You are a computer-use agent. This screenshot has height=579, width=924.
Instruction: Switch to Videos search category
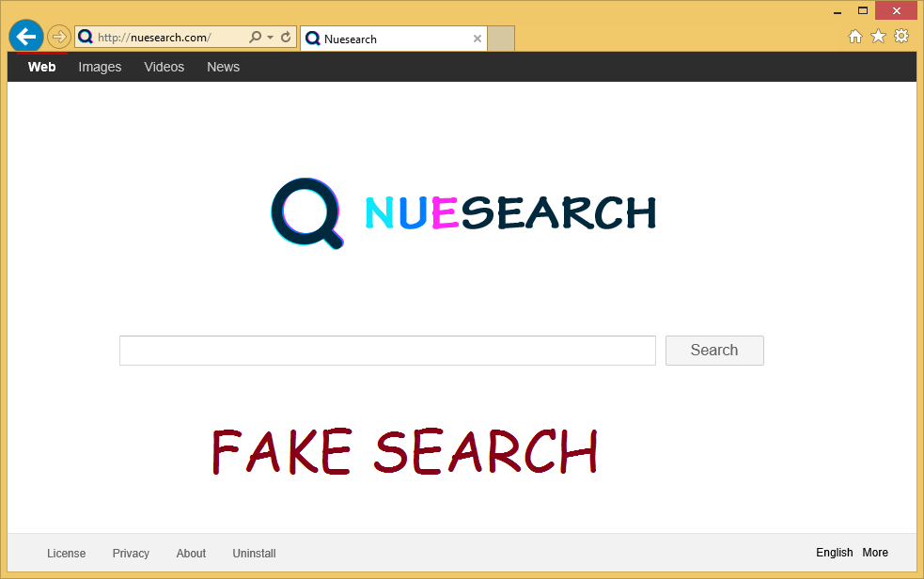164,67
